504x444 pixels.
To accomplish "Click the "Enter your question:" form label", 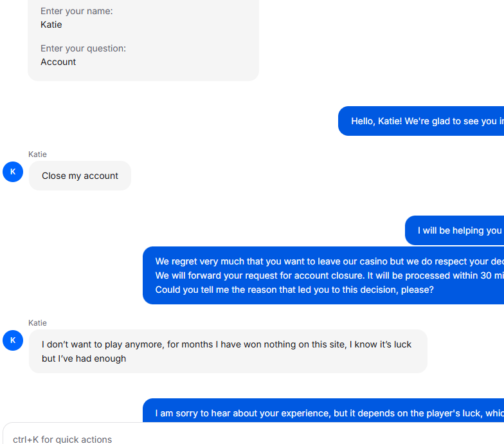I will coord(84,48).
